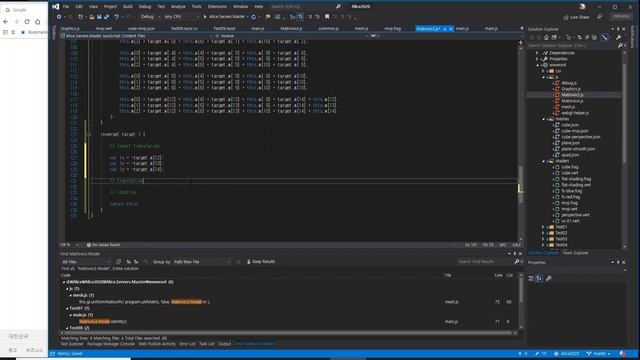Open the Edit menu

pyautogui.click(x=79, y=7)
